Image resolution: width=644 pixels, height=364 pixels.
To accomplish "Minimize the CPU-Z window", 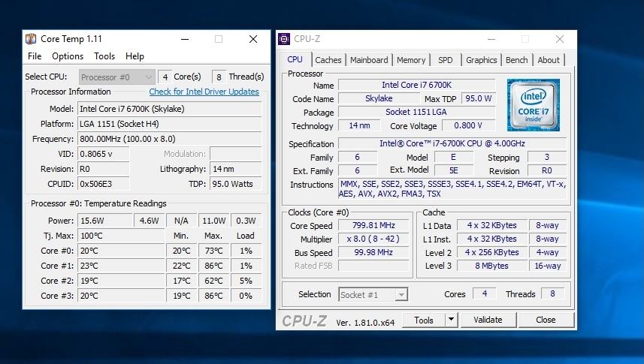I will 491,39.
